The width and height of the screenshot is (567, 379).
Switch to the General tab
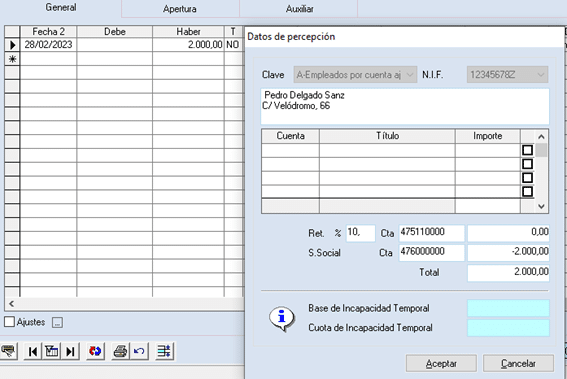61,8
